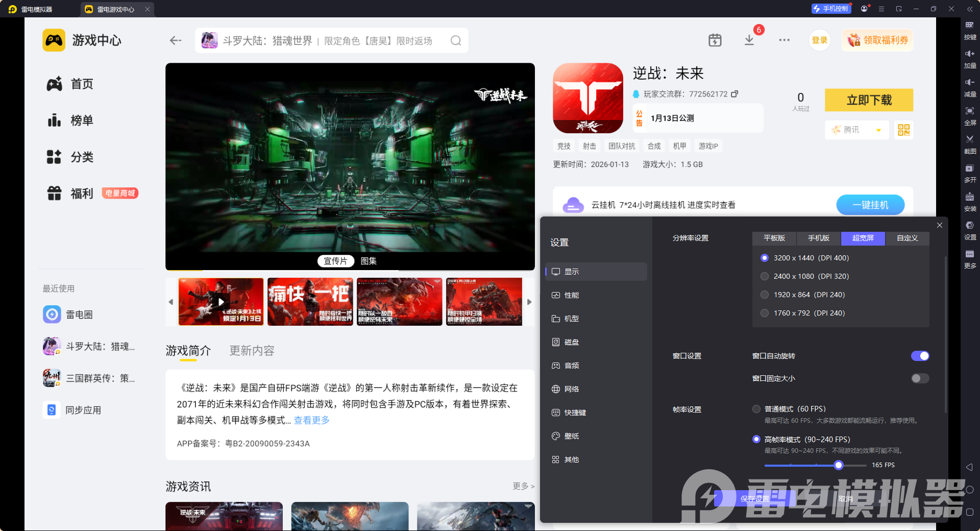Click the back arrow icon
The image size is (980, 531).
tap(176, 40)
